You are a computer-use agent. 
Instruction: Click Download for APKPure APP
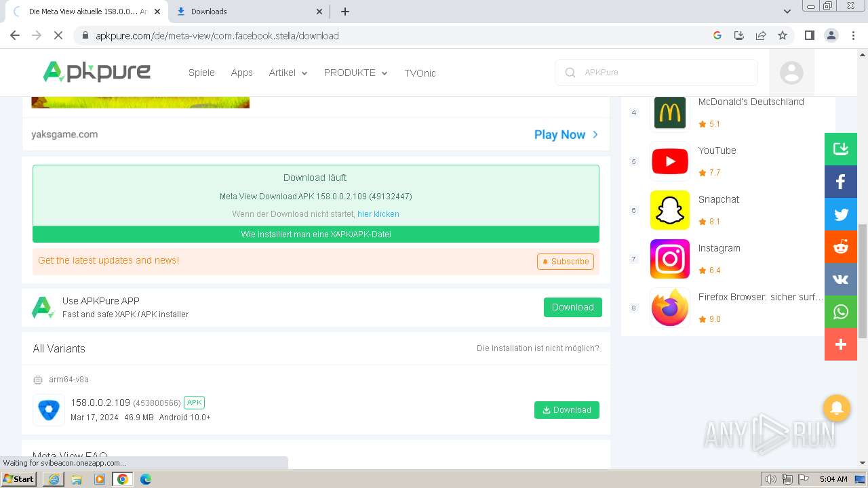[573, 307]
